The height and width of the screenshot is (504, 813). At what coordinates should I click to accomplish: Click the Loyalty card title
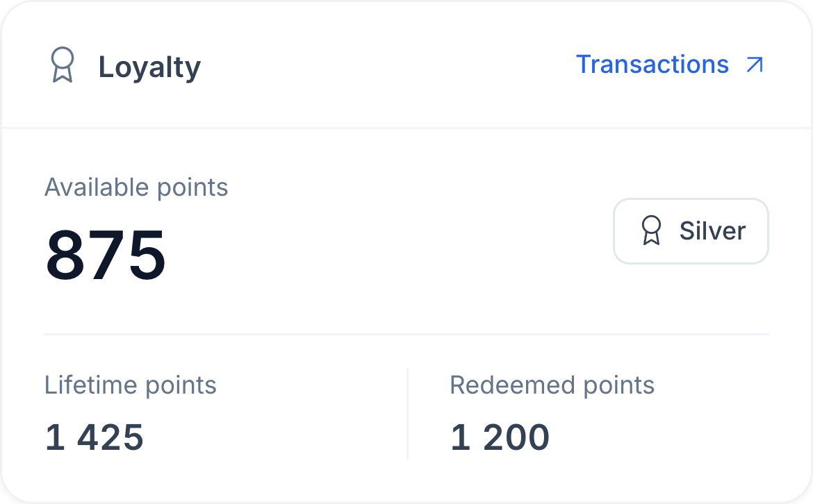pos(149,68)
